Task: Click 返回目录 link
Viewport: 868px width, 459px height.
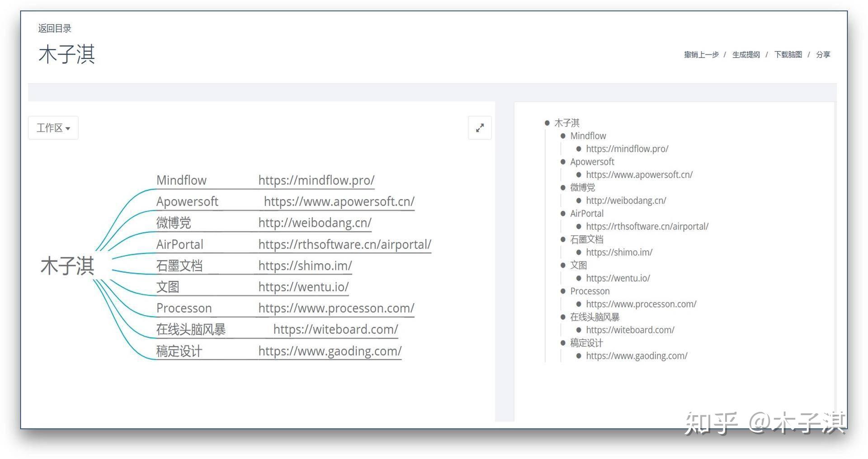Action: (55, 28)
